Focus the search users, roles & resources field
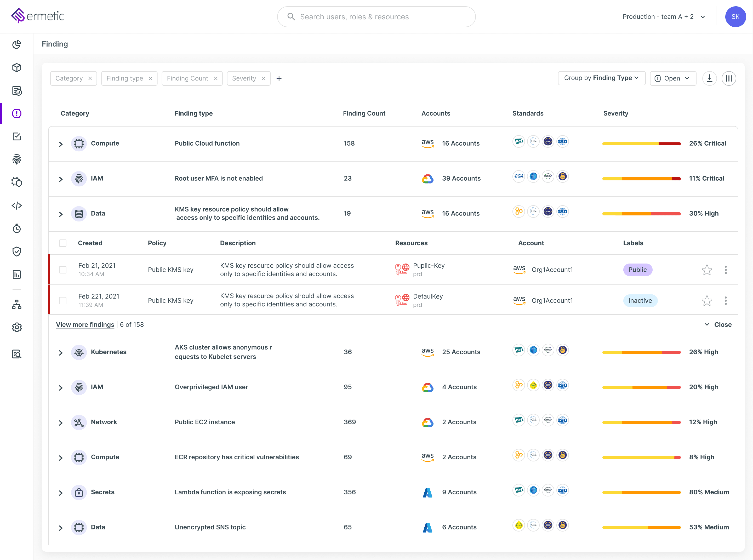The height and width of the screenshot is (560, 753). click(x=376, y=17)
